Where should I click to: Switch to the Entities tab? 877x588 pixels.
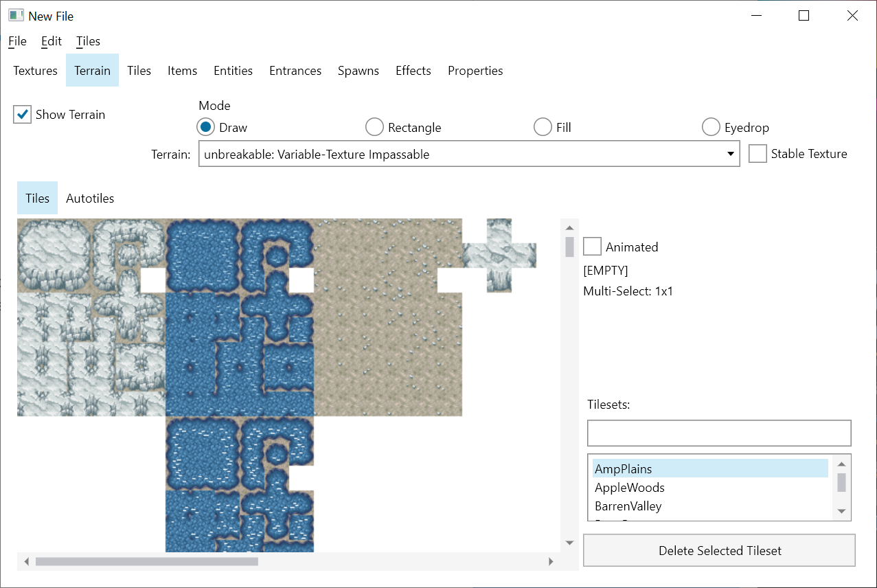(233, 71)
